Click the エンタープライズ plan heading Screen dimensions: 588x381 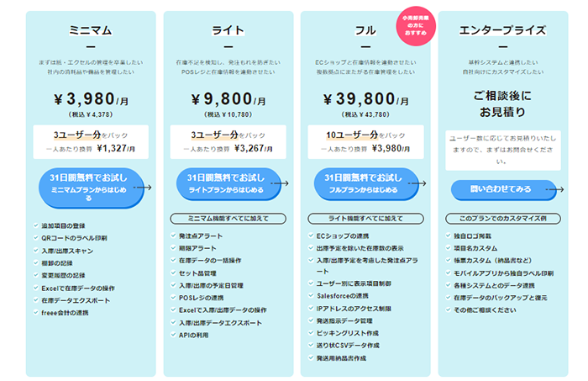[503, 31]
